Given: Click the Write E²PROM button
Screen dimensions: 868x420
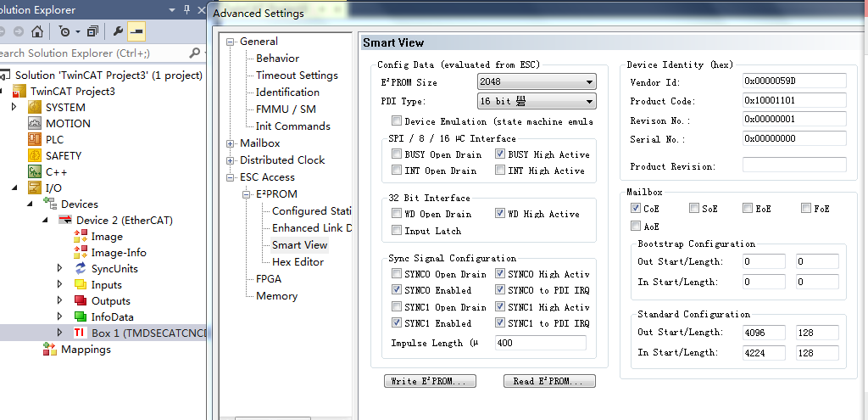Looking at the screenshot, I should (430, 381).
